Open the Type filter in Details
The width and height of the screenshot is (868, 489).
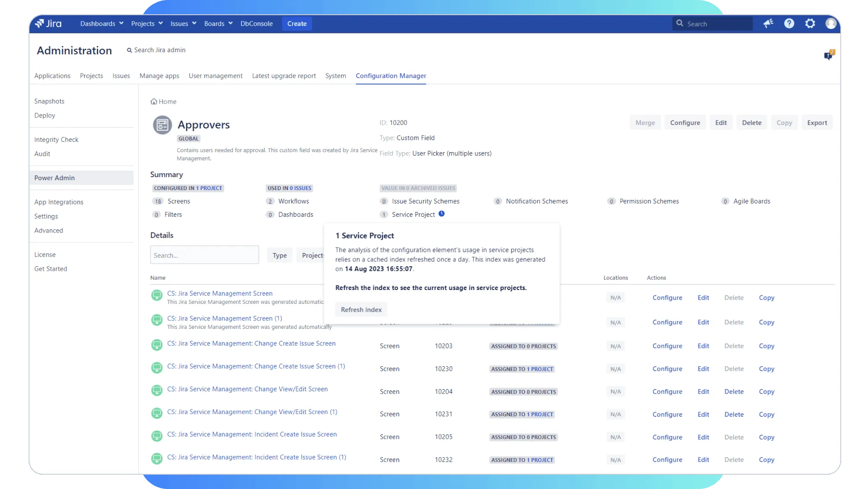tap(280, 255)
